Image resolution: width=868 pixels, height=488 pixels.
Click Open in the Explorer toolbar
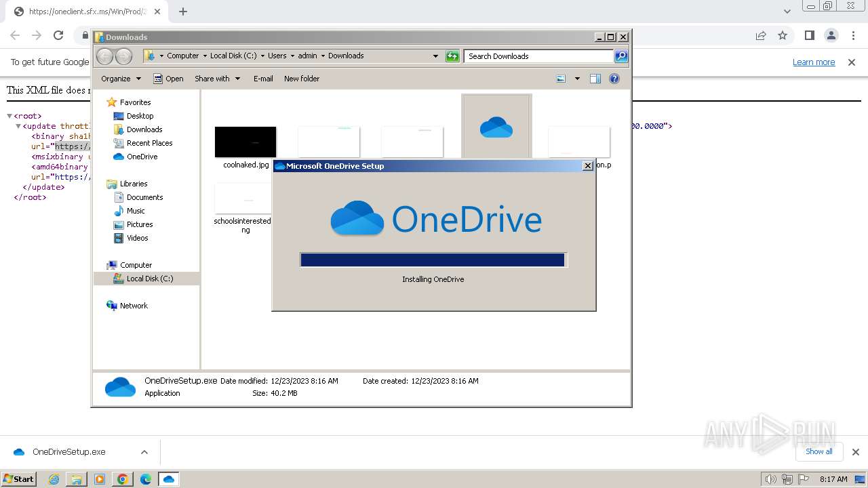[x=168, y=79]
